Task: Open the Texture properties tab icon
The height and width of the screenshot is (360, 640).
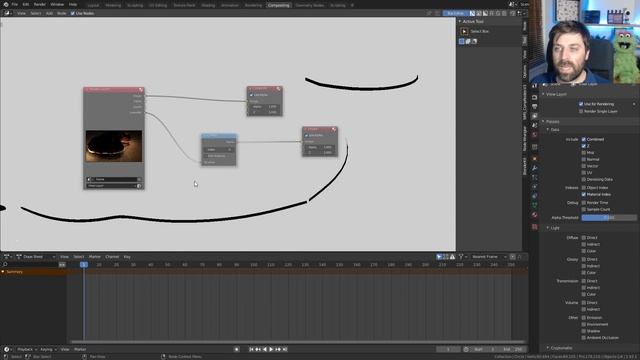Action: pyautogui.click(x=535, y=227)
